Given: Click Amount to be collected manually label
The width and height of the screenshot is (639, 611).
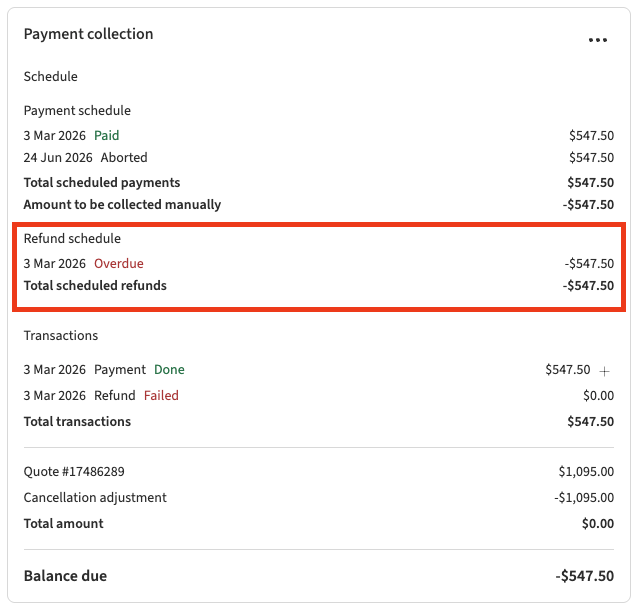Looking at the screenshot, I should (x=122, y=205).
